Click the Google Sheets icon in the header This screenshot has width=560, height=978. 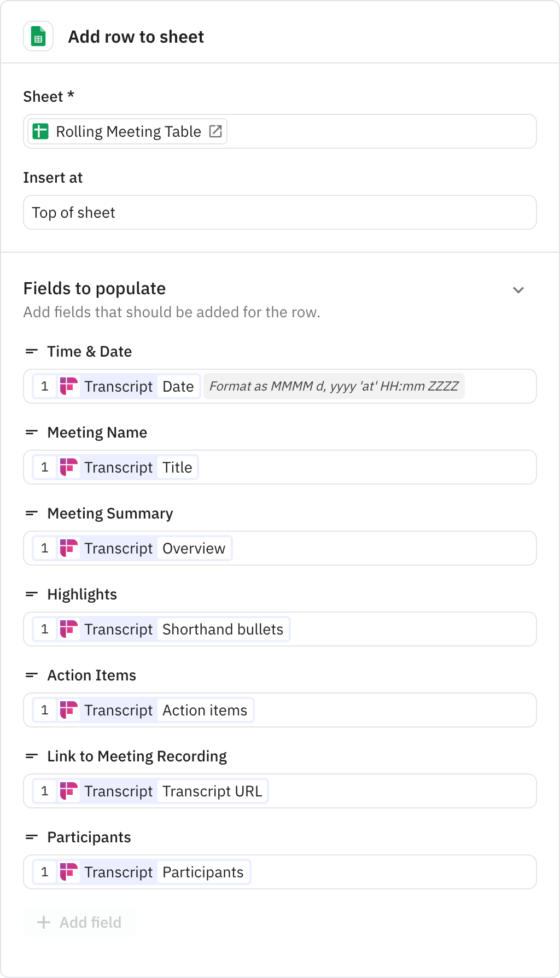(38, 37)
